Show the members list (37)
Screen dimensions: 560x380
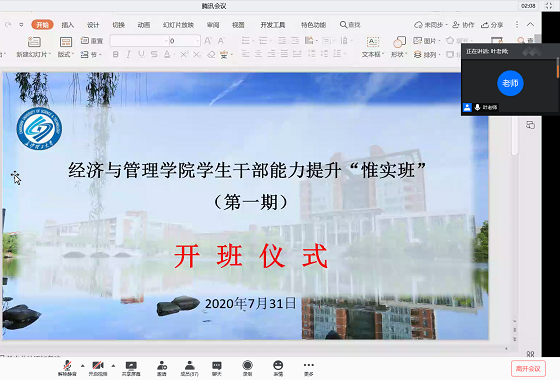(189, 368)
